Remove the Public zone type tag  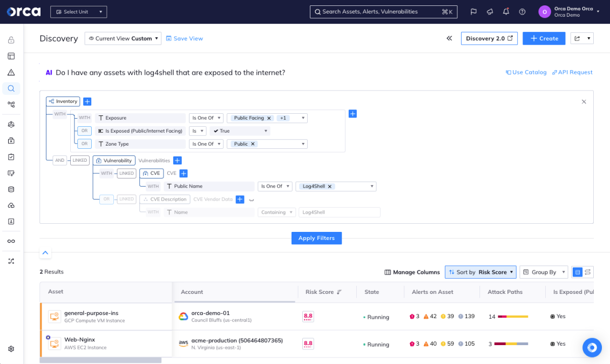click(x=253, y=144)
